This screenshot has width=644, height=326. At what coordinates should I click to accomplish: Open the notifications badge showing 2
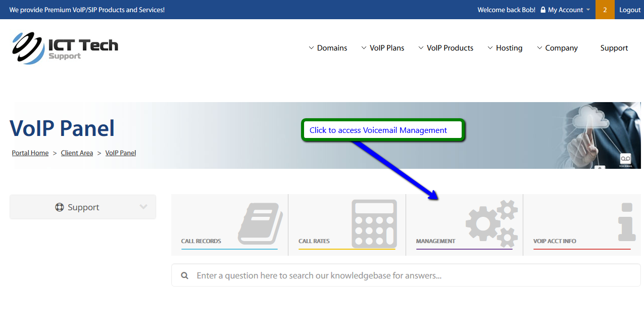[605, 10]
